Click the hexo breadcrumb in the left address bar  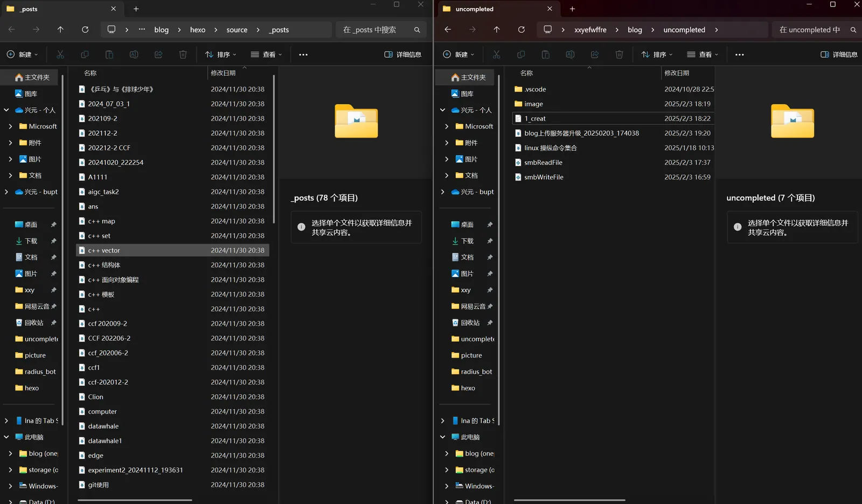[198, 30]
